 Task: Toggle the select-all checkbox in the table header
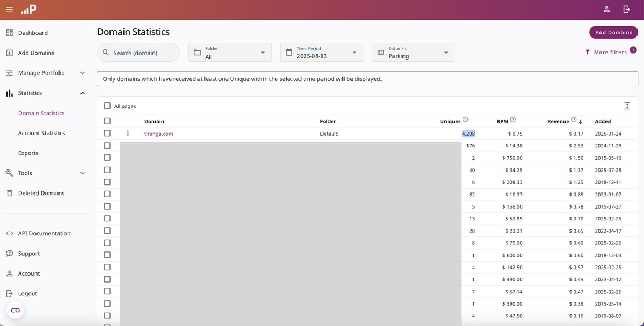tap(107, 121)
